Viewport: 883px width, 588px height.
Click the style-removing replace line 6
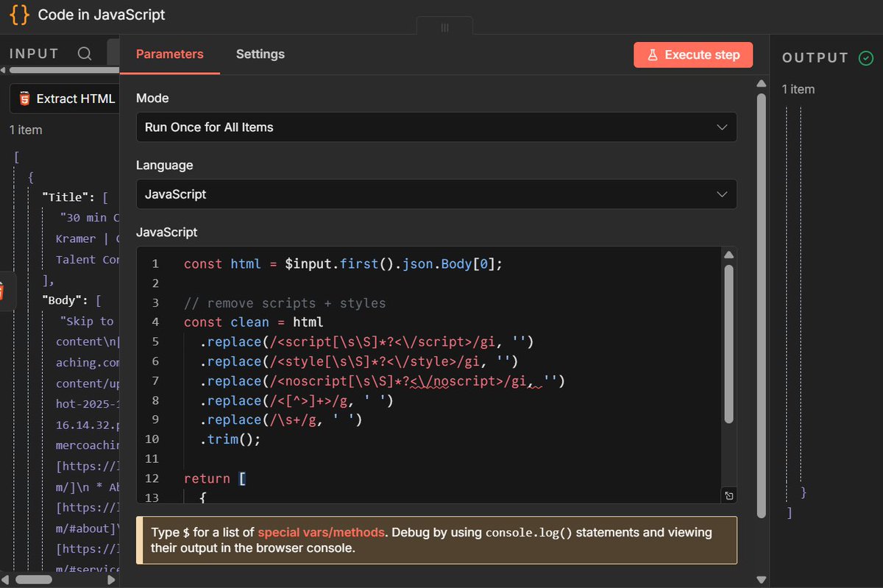click(359, 361)
